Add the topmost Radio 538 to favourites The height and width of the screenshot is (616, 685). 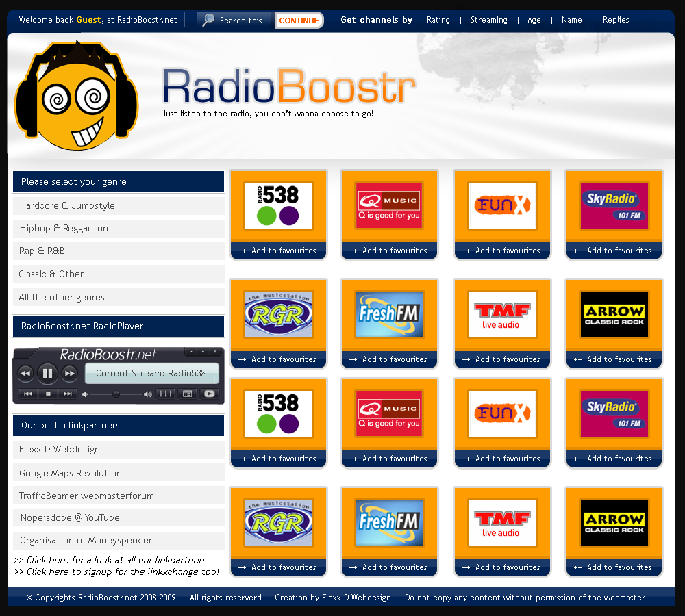point(278,251)
